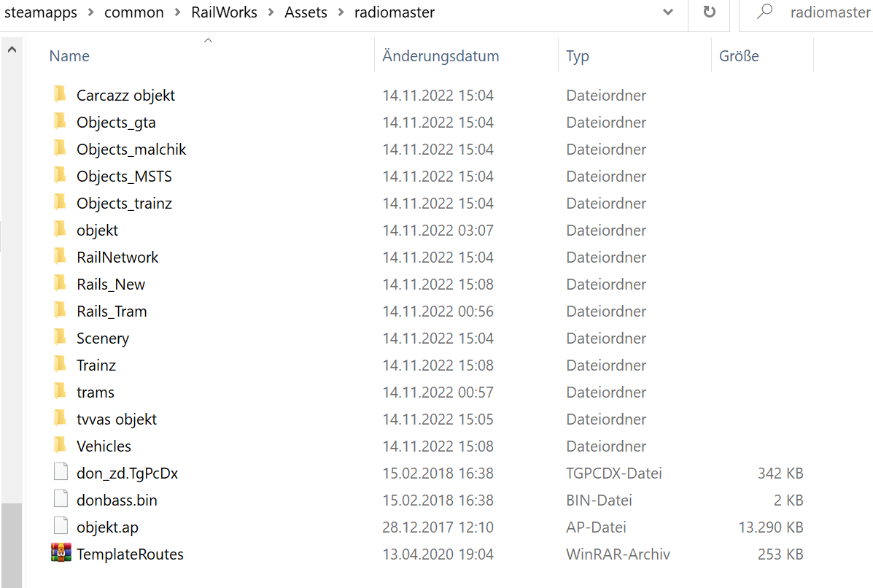
Task: Click the 13.290 KB size value
Action: (x=771, y=527)
